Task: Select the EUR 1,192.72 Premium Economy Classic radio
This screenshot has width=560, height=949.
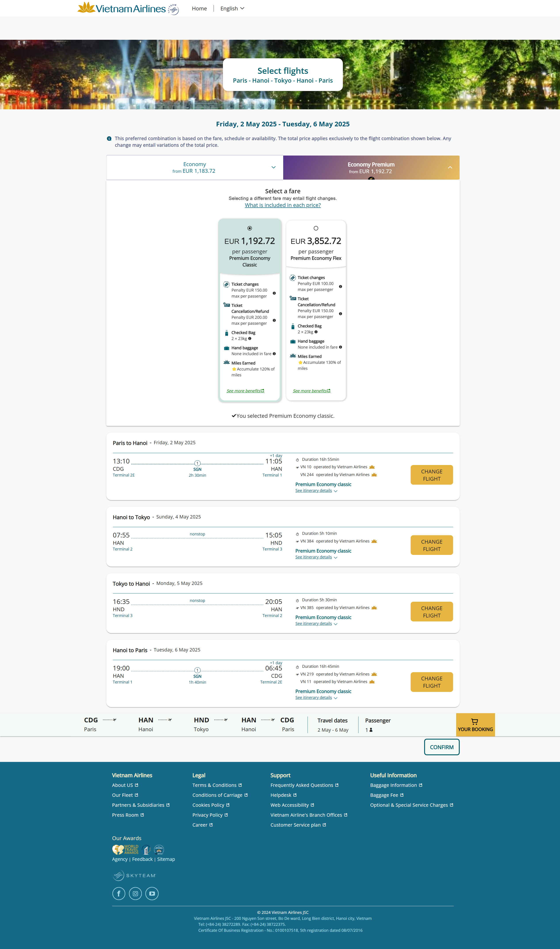Action: click(x=249, y=228)
